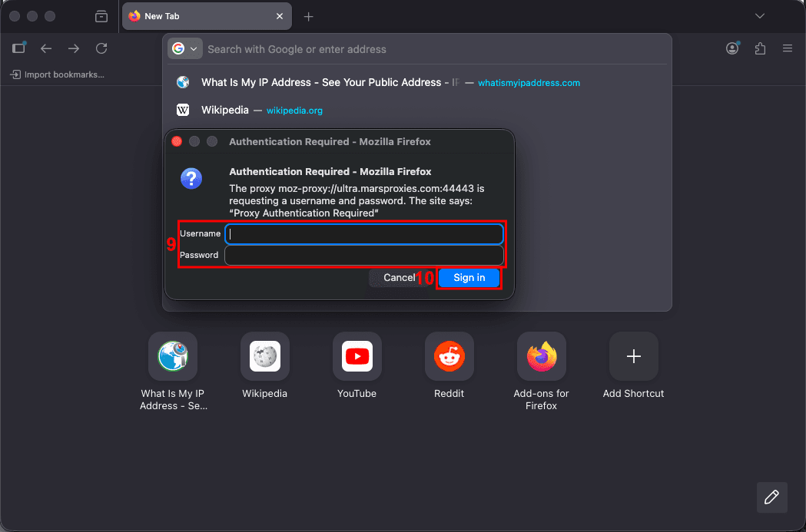The width and height of the screenshot is (806, 532).
Task: Click Import bookmarks in toolbar
Action: point(58,74)
